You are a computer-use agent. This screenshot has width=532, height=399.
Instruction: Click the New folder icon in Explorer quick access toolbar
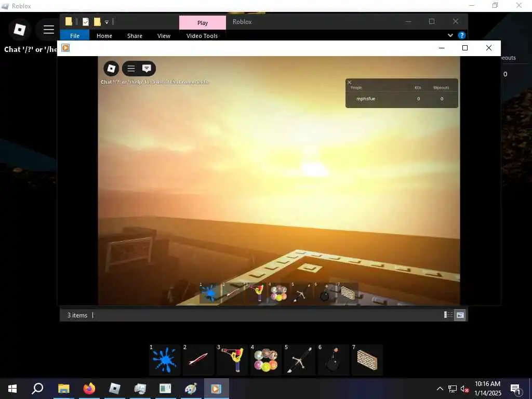[97, 22]
